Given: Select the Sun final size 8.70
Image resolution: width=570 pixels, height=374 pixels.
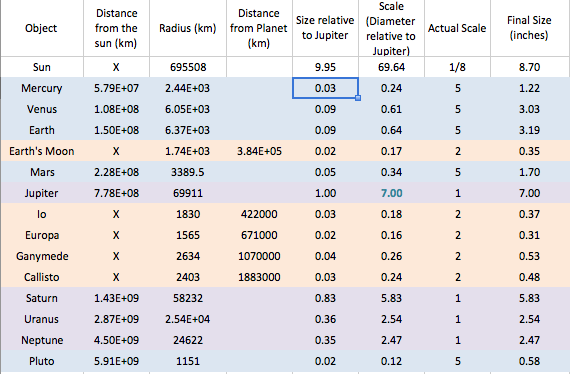Looking at the screenshot, I should point(530,67).
